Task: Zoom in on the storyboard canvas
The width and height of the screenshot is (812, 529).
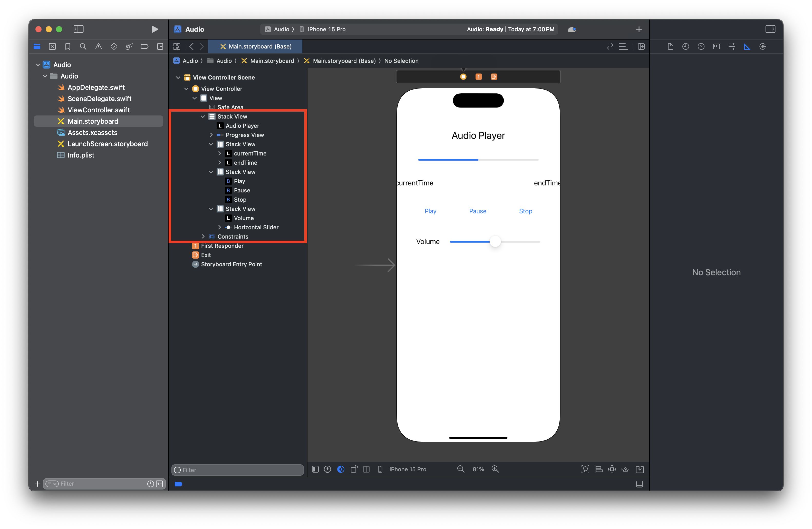Action: tap(495, 469)
